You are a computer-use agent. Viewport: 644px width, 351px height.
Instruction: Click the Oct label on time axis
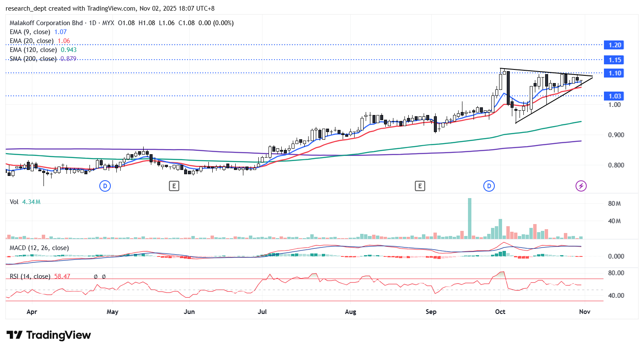(500, 312)
